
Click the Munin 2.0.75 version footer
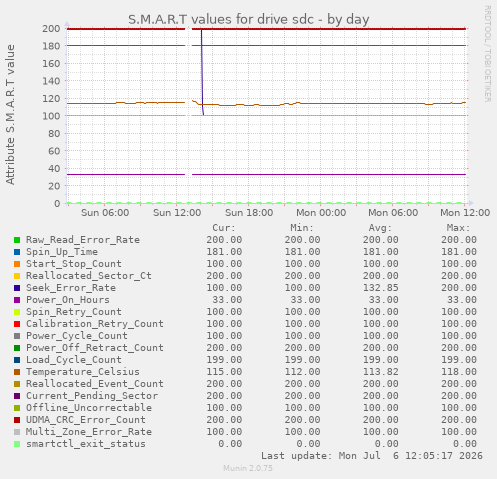pos(248,468)
